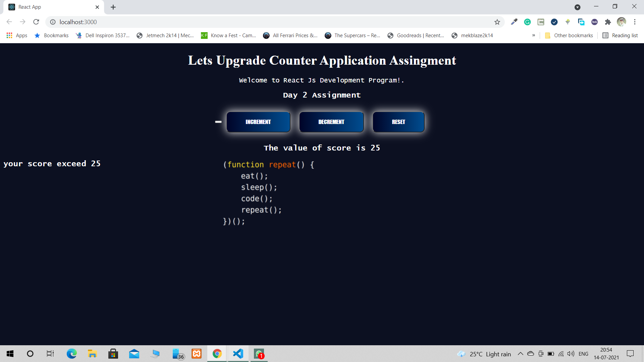The height and width of the screenshot is (362, 644).
Task: Open the Chrome profile avatar
Action: coord(622,22)
